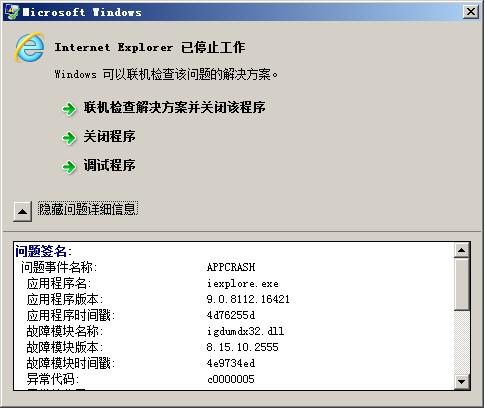Collapse details with the up-arrow button
Viewport: 485px width, 408px height.
(x=23, y=211)
